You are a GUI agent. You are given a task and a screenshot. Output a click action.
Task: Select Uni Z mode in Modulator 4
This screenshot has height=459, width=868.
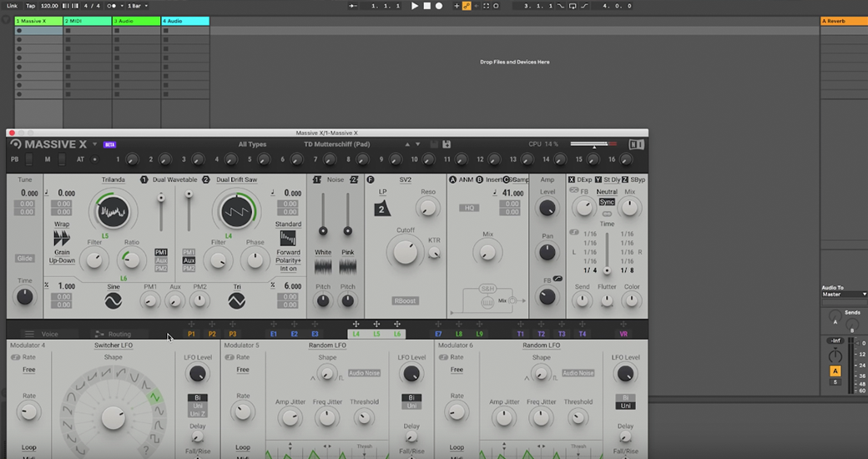tap(198, 414)
